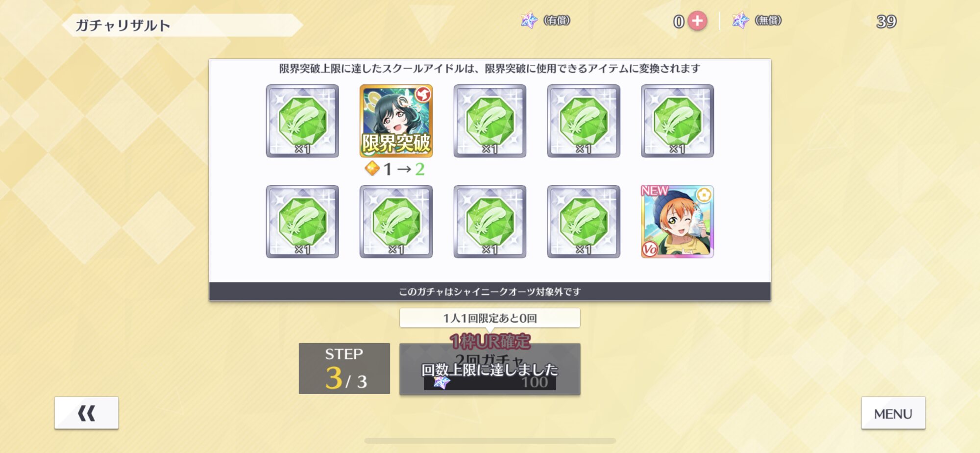Tap the second green gem in bottom row
Screen dimensions: 980x453
396,222
